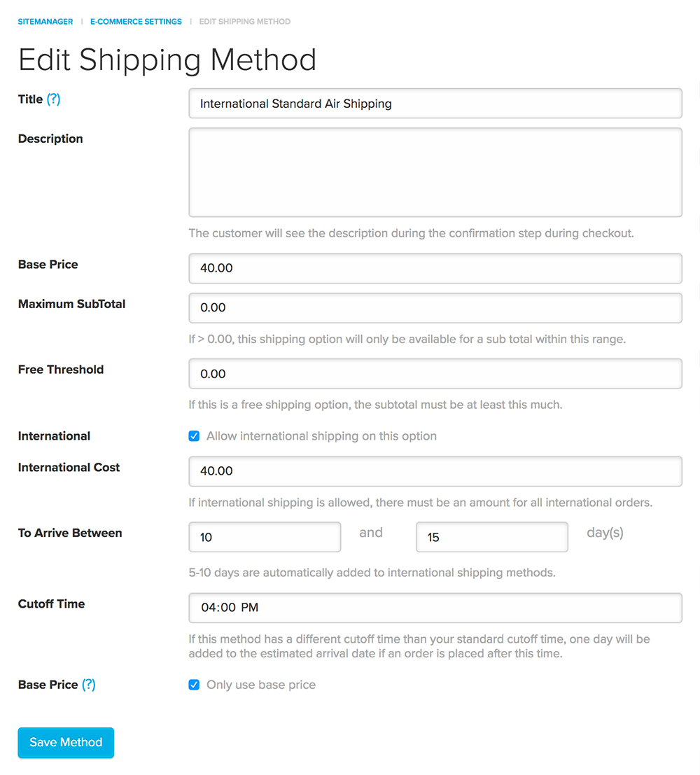
Task: Click the arrival maximum days field showing 15
Action: click(x=492, y=537)
